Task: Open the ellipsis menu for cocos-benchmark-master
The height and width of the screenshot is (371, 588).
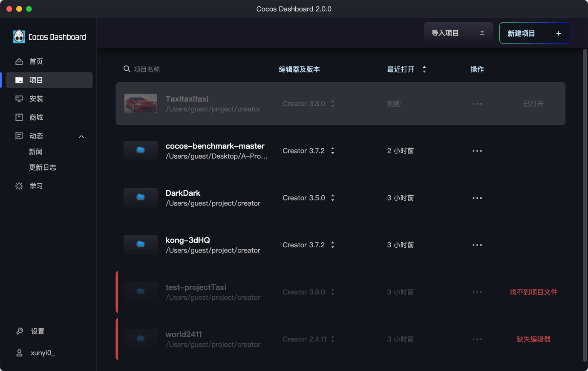Action: (477, 151)
